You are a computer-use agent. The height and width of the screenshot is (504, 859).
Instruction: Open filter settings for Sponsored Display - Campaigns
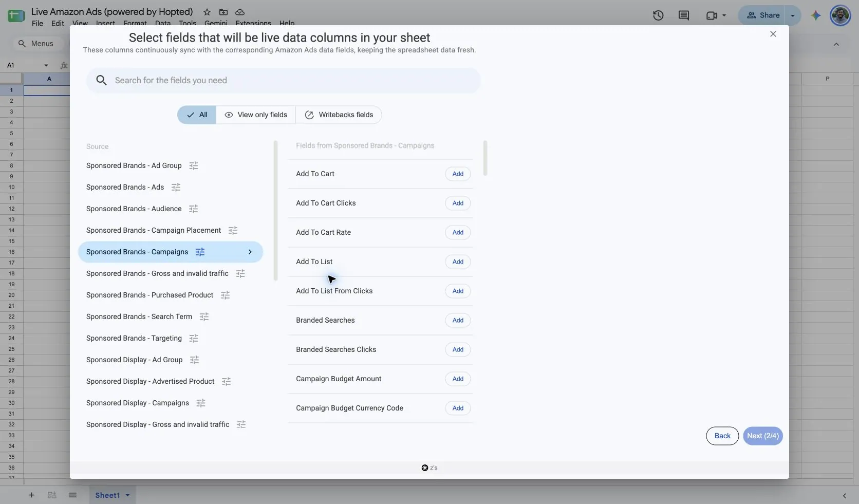point(201,403)
